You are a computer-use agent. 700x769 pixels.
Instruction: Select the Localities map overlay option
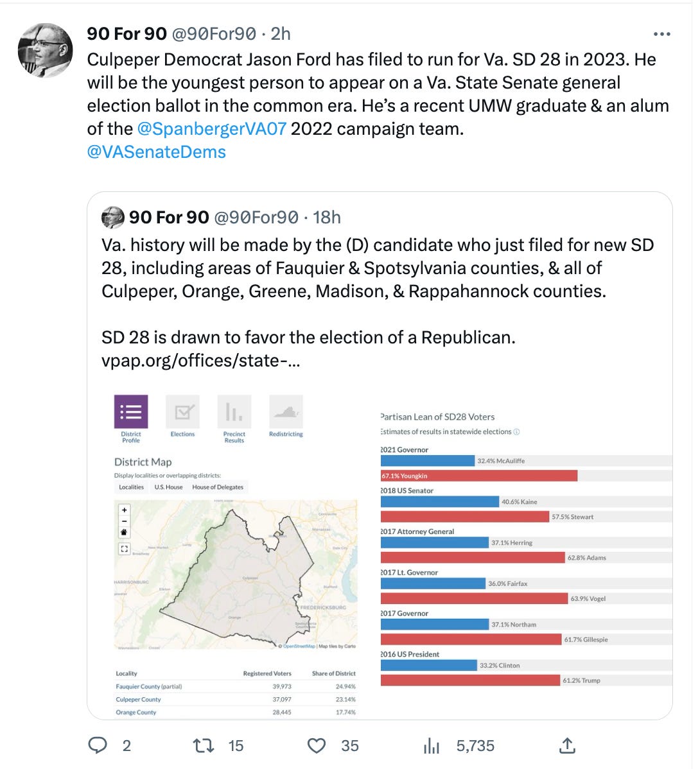[132, 487]
